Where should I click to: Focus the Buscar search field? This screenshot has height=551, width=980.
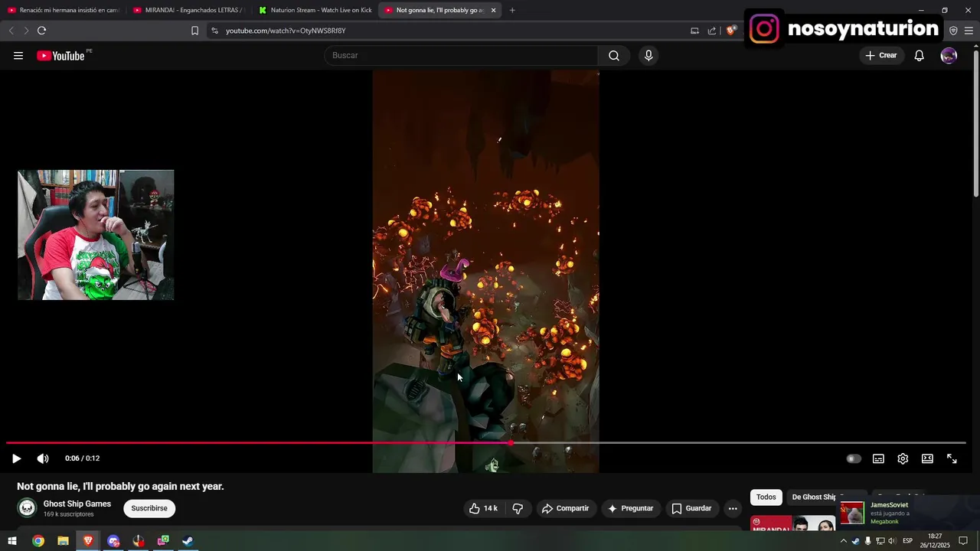tap(461, 56)
